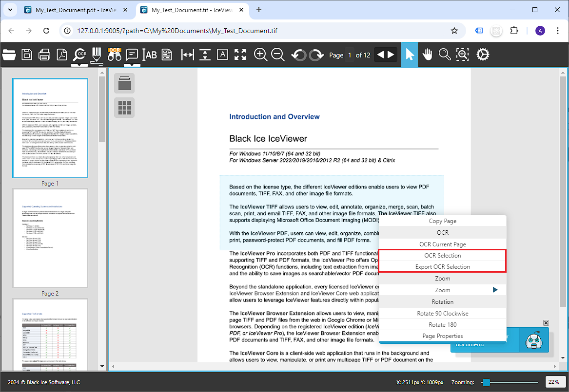Click the comment annotation bubble icon
The width and height of the screenshot is (569, 392).
(132, 55)
